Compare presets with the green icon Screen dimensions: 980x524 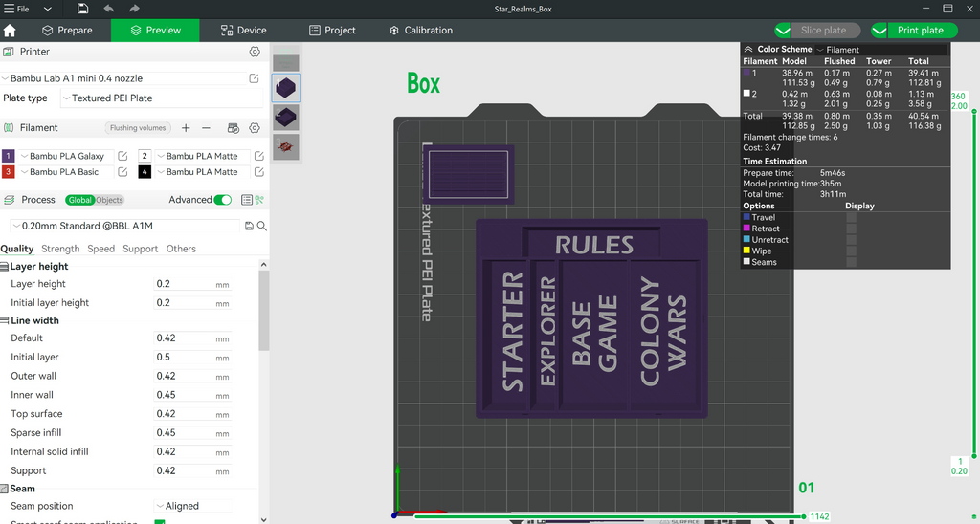pyautogui.click(x=259, y=200)
